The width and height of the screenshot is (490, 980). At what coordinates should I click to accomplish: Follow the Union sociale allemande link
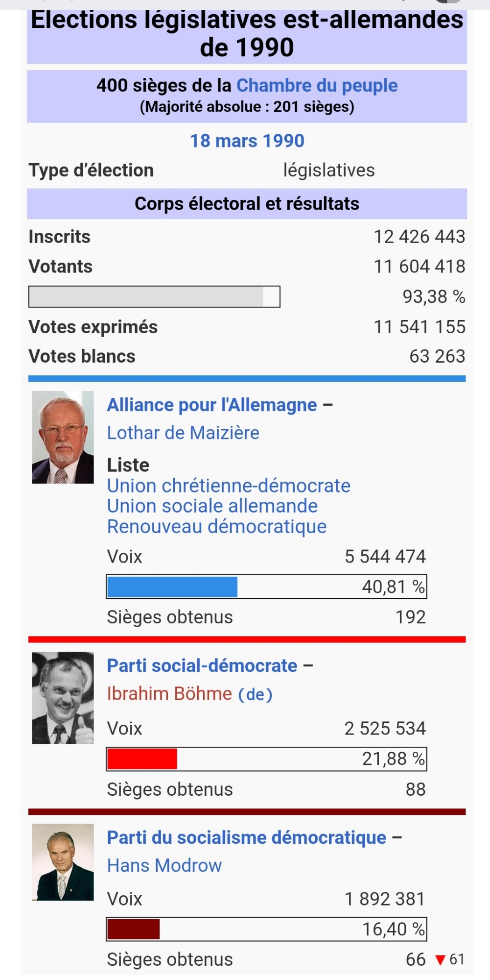[x=212, y=506]
